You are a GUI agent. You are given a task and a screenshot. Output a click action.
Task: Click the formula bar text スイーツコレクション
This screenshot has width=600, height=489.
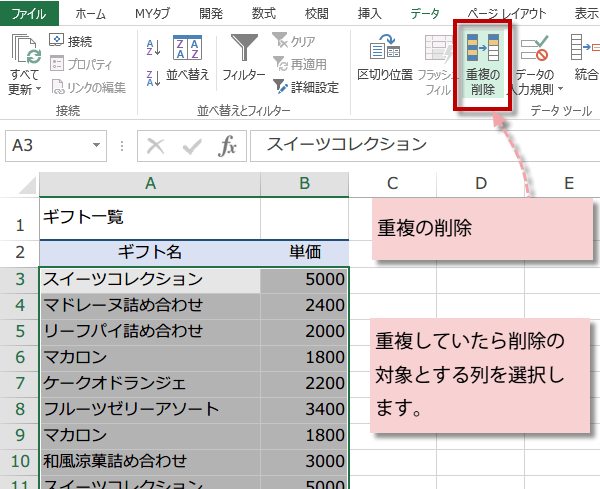(x=346, y=145)
